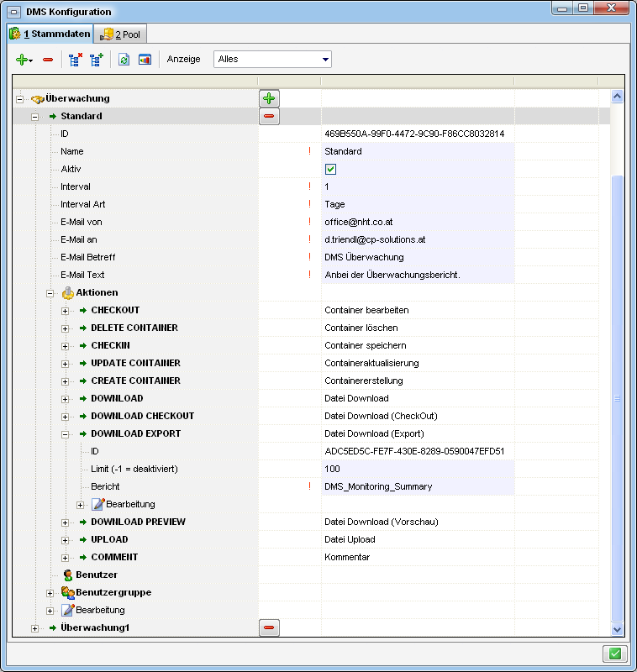Click green arrow icon beside UPLOAD
Viewport: 637px width, 672px height.
[83, 539]
